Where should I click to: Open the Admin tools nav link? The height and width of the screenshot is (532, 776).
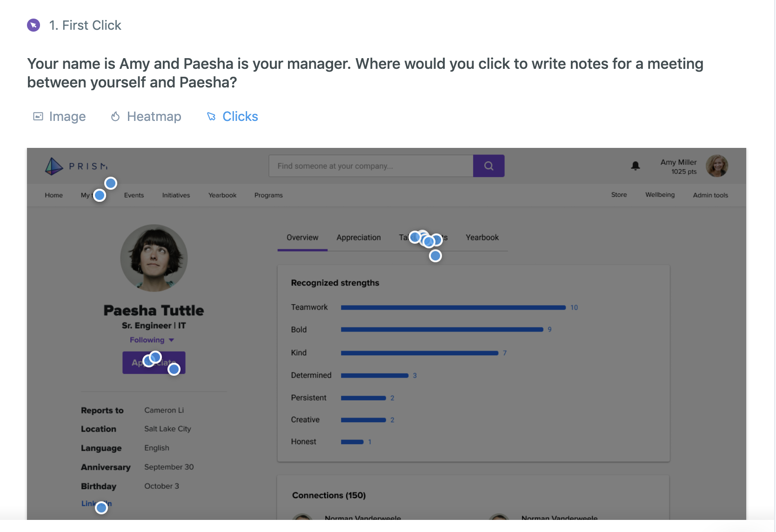(710, 195)
